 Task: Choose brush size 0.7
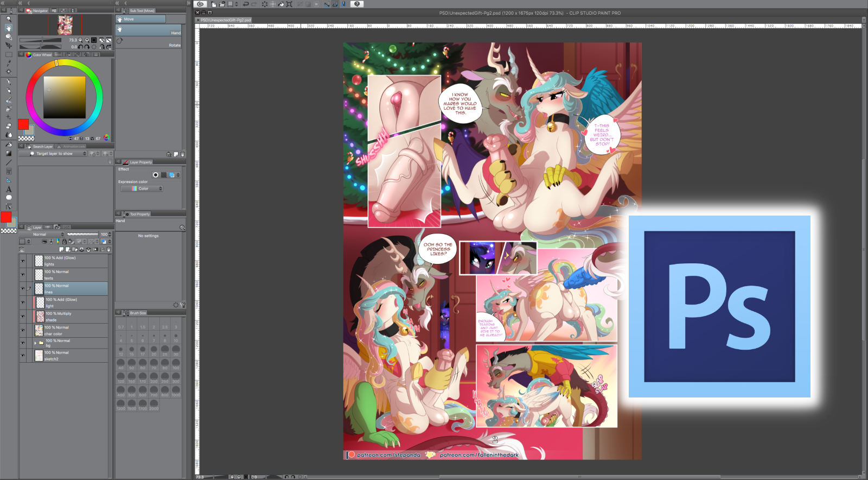point(121,327)
